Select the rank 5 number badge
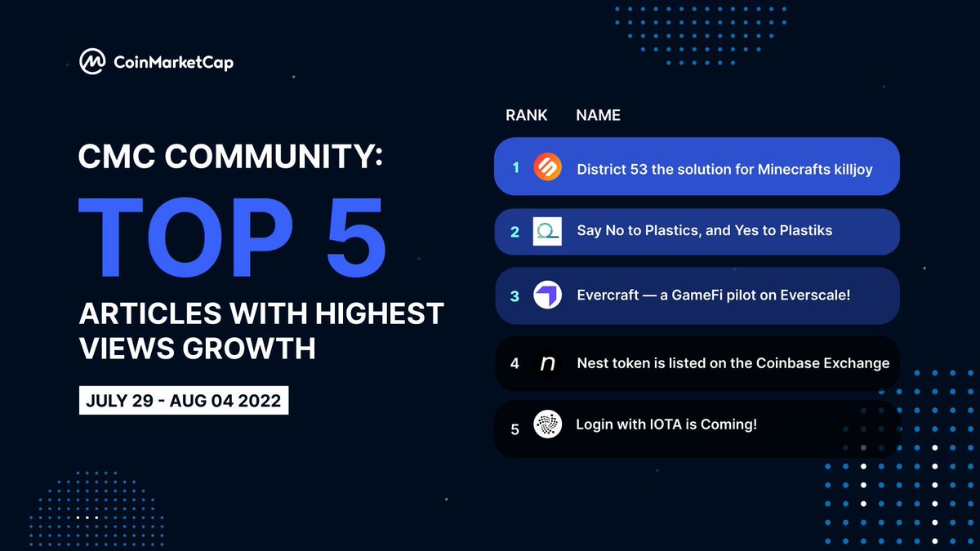Image resolution: width=980 pixels, height=551 pixels. pos(514,425)
